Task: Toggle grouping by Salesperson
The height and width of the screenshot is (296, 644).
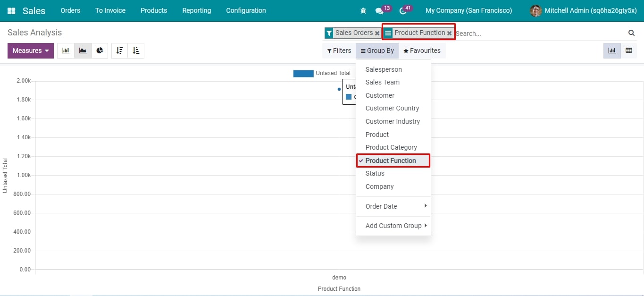Action: [x=384, y=69]
